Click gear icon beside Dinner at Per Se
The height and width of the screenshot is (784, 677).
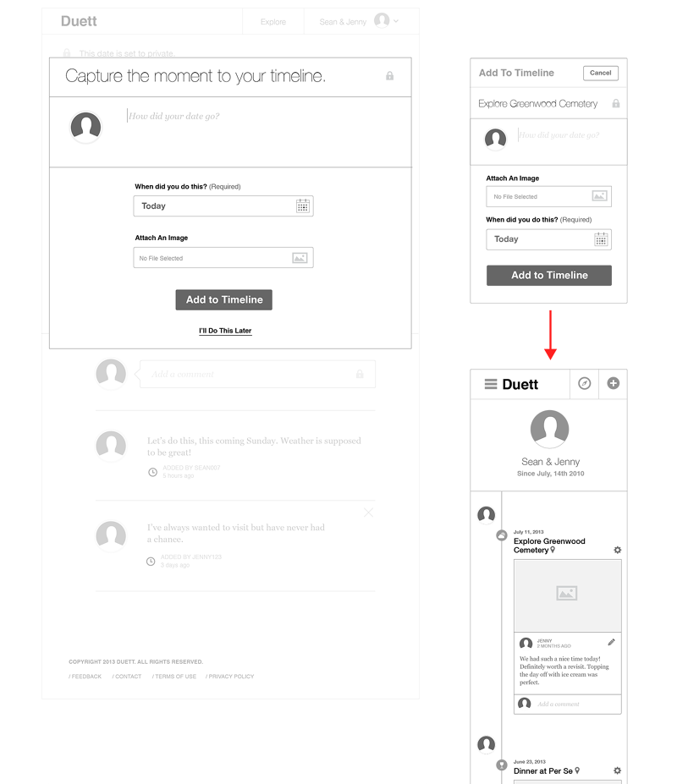point(617,770)
